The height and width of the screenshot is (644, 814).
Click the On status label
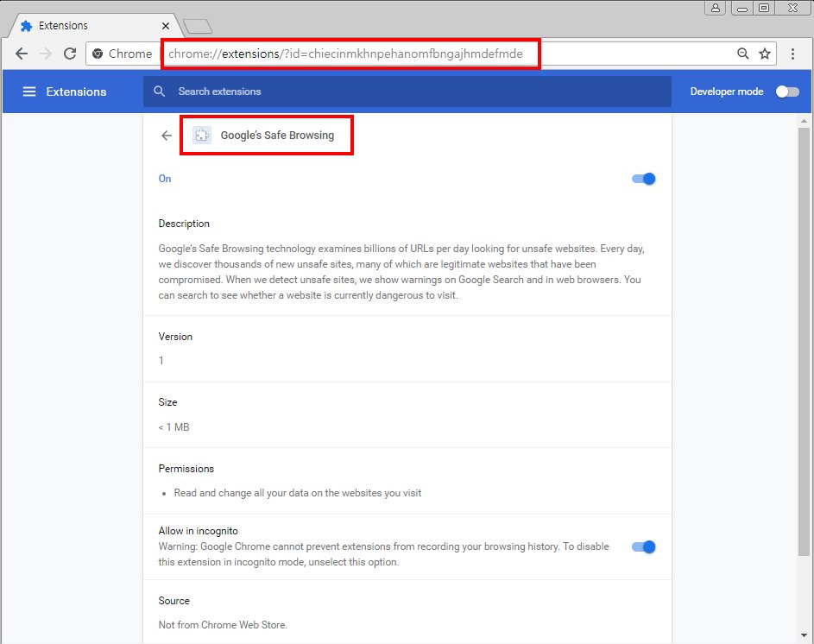165,179
